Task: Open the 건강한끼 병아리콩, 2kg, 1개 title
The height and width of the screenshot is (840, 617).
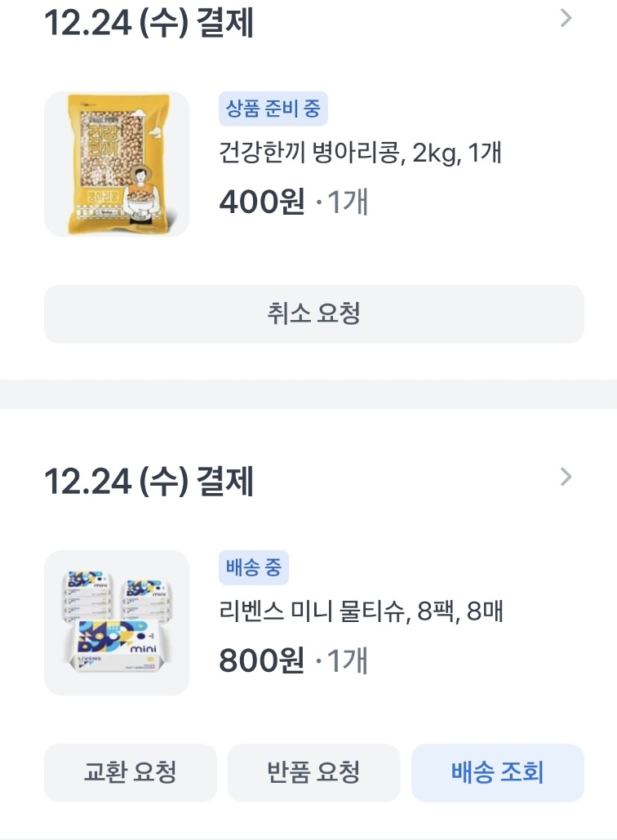Action: [360, 153]
